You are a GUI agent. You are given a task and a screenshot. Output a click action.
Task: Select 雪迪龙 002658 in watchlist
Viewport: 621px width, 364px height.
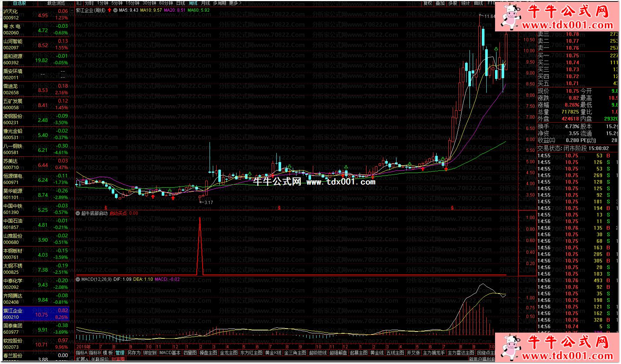(35, 89)
